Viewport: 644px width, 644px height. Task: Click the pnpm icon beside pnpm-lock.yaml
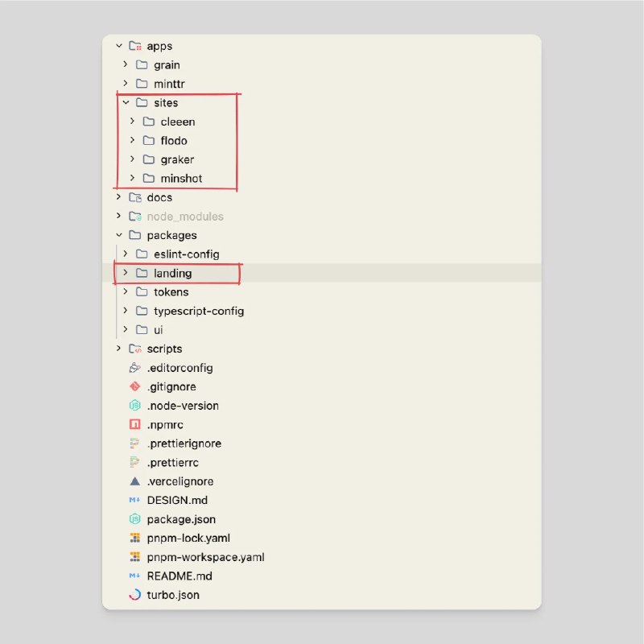(134, 538)
